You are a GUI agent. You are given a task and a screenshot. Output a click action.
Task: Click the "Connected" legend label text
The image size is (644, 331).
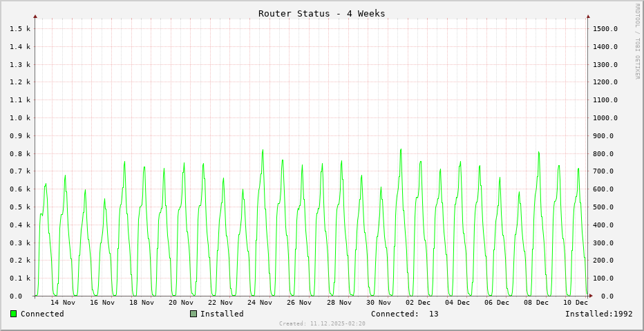[x=42, y=314]
